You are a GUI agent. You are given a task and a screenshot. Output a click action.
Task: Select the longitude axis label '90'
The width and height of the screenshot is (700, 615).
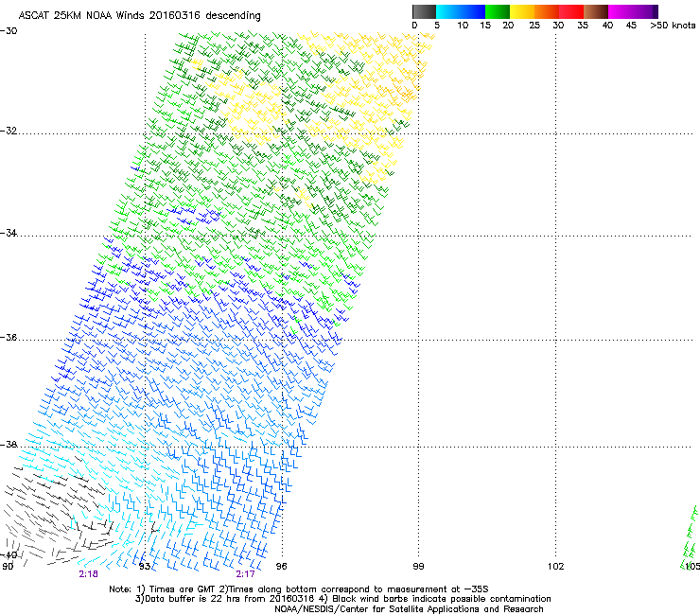(x=8, y=567)
